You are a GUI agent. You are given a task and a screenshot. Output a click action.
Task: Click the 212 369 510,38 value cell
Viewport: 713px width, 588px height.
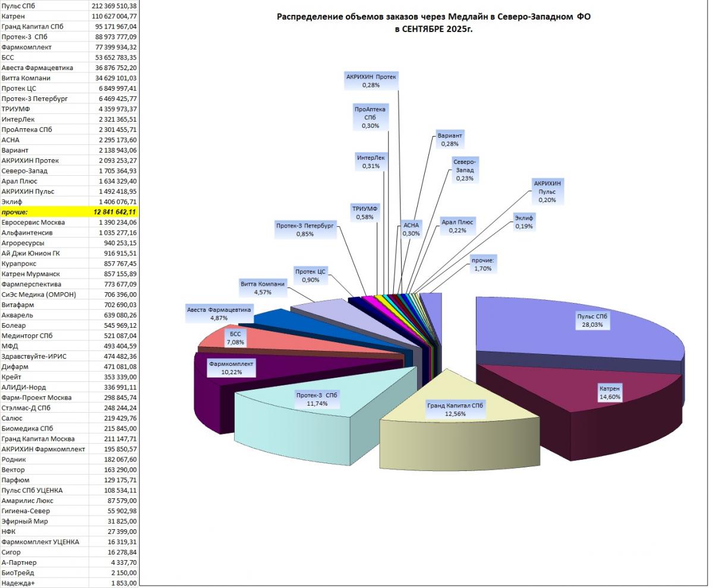click(x=114, y=6)
